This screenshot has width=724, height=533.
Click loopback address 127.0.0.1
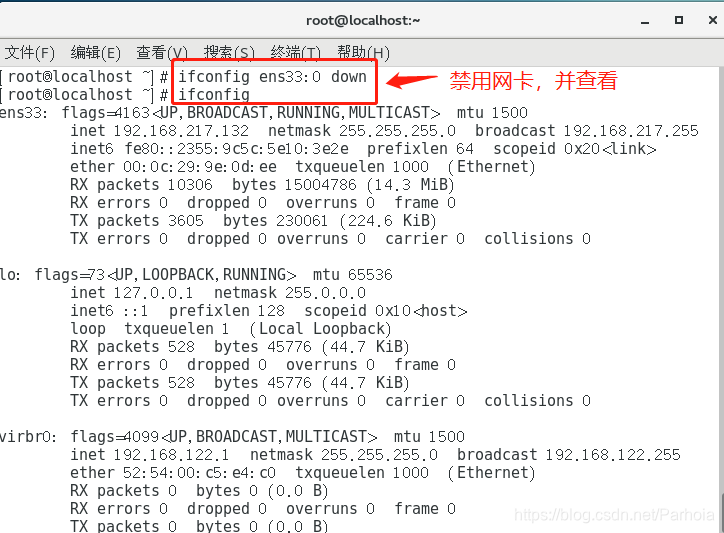pyautogui.click(x=153, y=293)
